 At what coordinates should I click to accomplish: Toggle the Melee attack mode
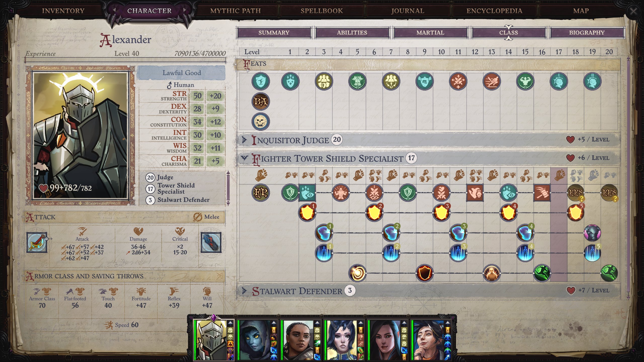[x=206, y=217]
